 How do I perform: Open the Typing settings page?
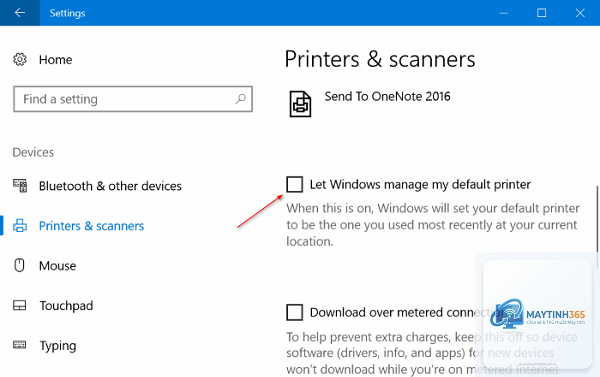click(x=58, y=346)
